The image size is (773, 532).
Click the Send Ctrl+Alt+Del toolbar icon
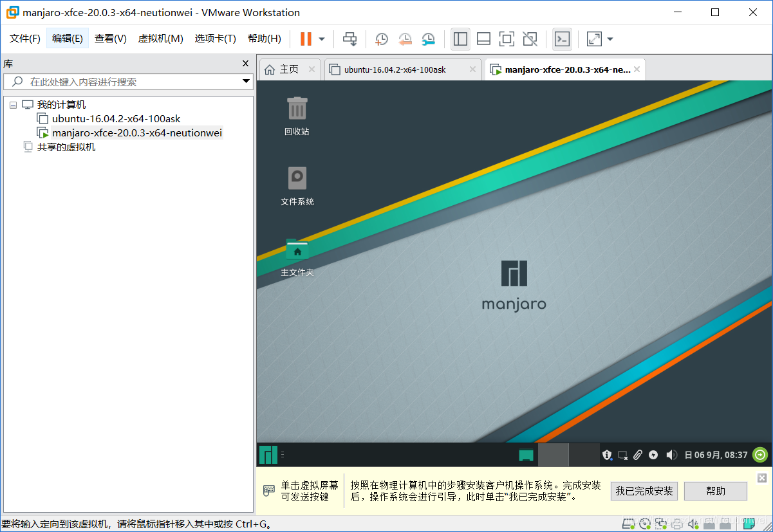click(x=349, y=39)
